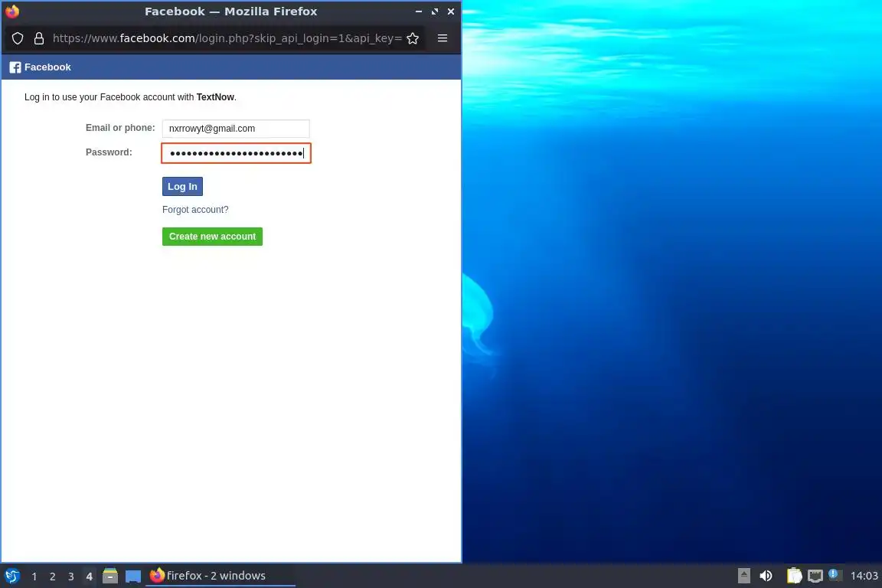The height and width of the screenshot is (588, 882).
Task: Open the file manager taskbar icon
Action: (110, 576)
